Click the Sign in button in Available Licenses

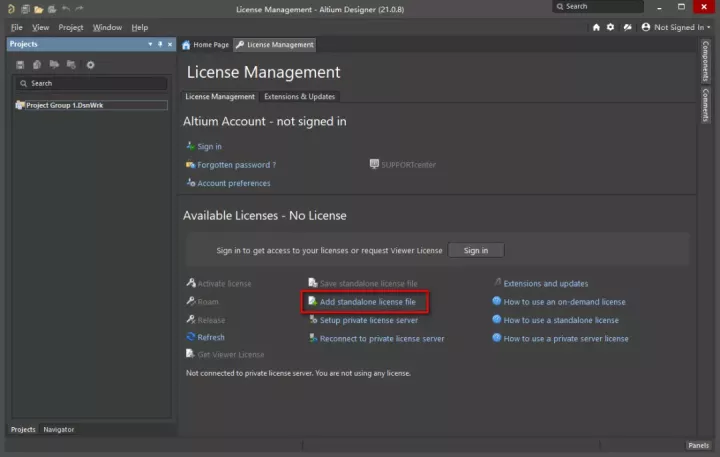click(476, 250)
